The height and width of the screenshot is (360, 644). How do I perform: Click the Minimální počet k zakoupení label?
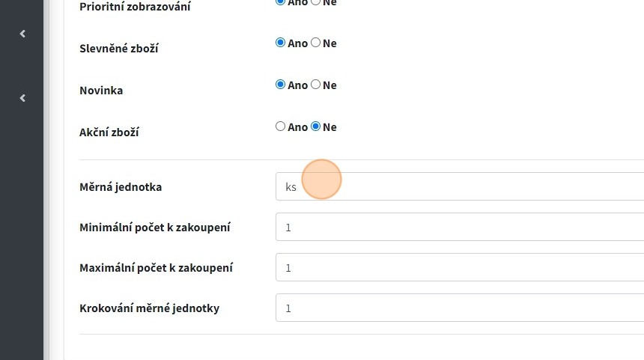pyautogui.click(x=155, y=228)
